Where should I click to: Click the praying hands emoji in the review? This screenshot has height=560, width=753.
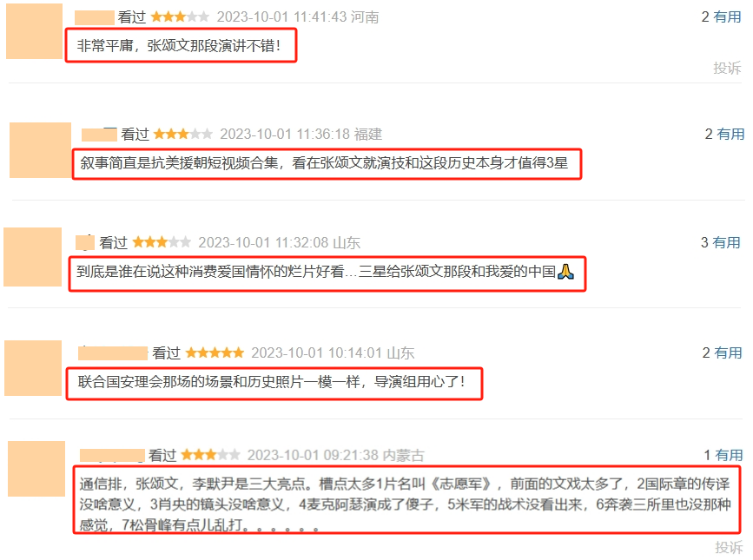[565, 272]
